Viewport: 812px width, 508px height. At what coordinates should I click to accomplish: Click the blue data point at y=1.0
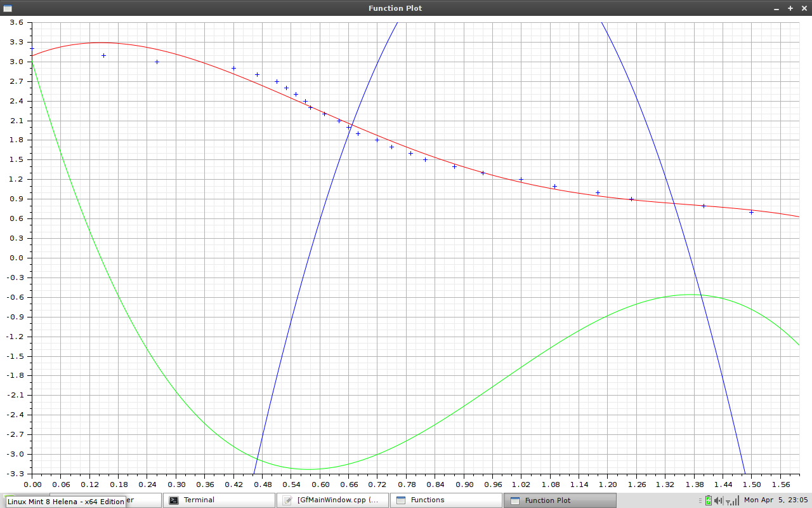click(x=598, y=192)
